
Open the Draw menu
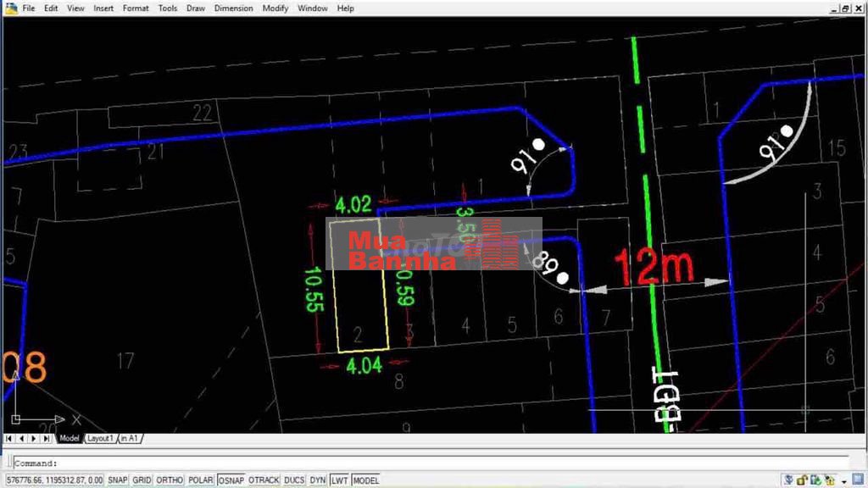[x=195, y=8]
